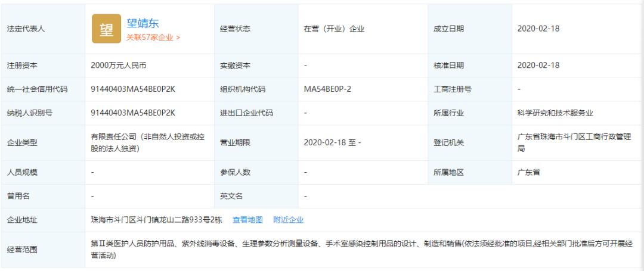Open legal representative 望靖东 profile link
The image size is (644, 271).
pyautogui.click(x=143, y=23)
